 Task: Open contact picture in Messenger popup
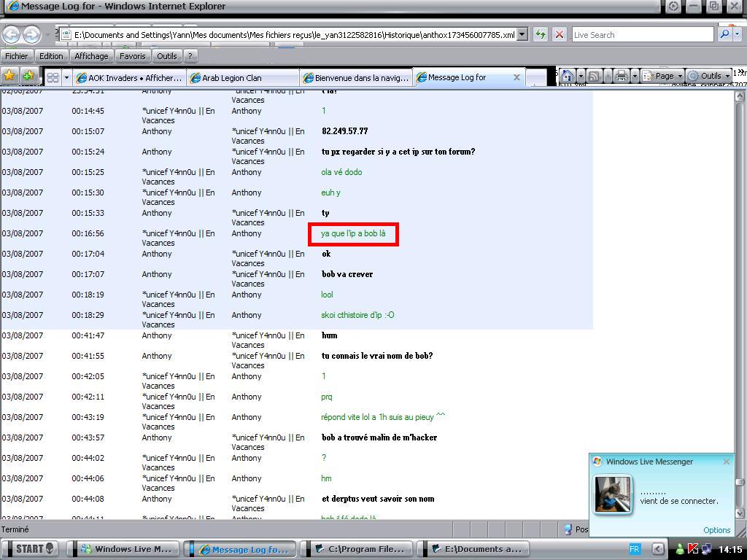[613, 494]
